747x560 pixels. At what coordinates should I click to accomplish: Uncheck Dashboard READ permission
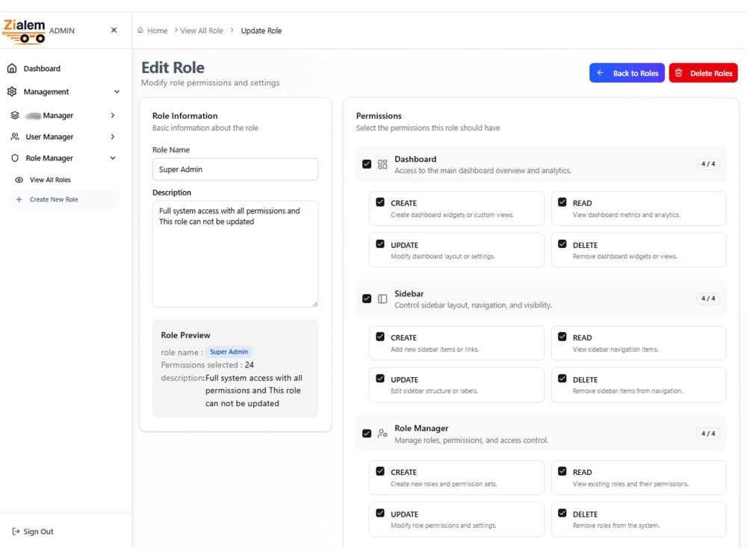562,202
